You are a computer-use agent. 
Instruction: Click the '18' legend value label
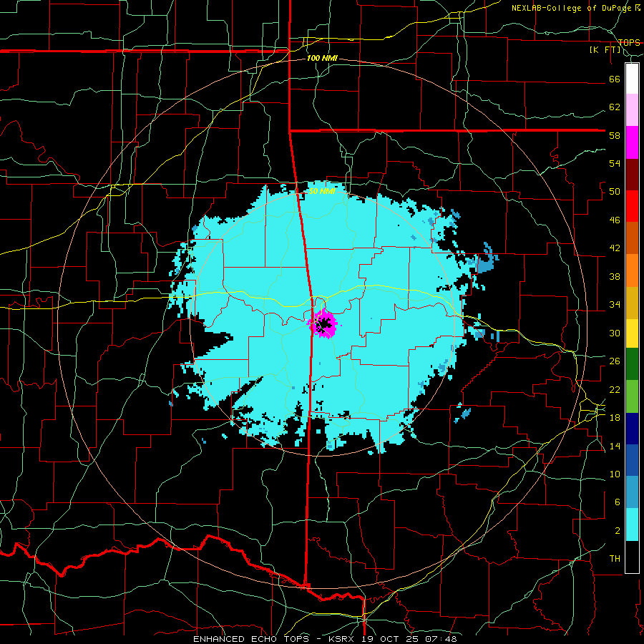615,418
